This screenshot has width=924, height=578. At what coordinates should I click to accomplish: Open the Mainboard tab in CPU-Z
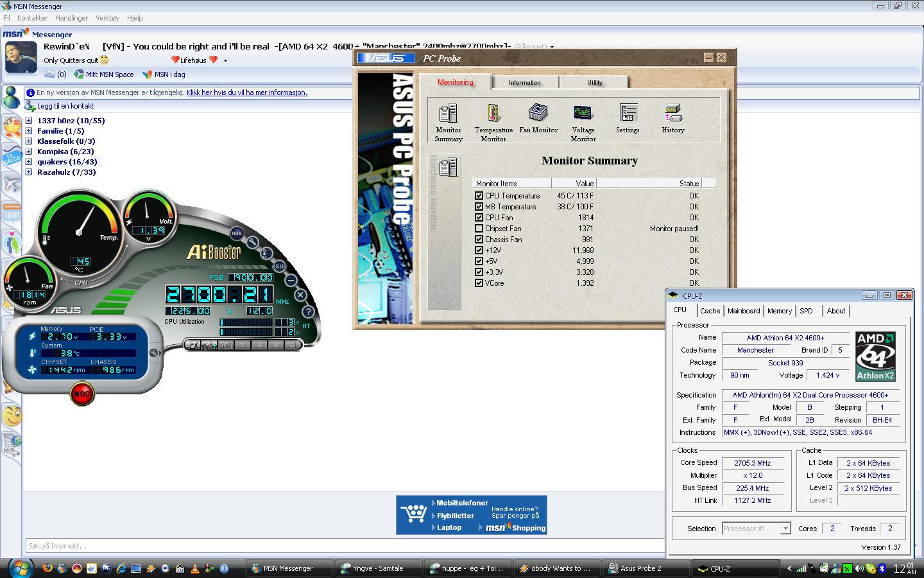pos(744,311)
